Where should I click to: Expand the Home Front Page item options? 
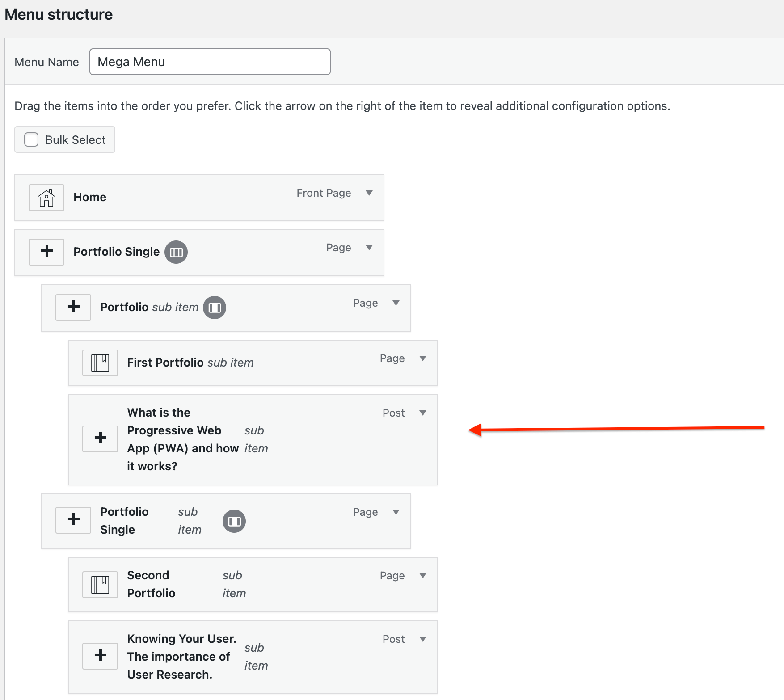tap(369, 193)
